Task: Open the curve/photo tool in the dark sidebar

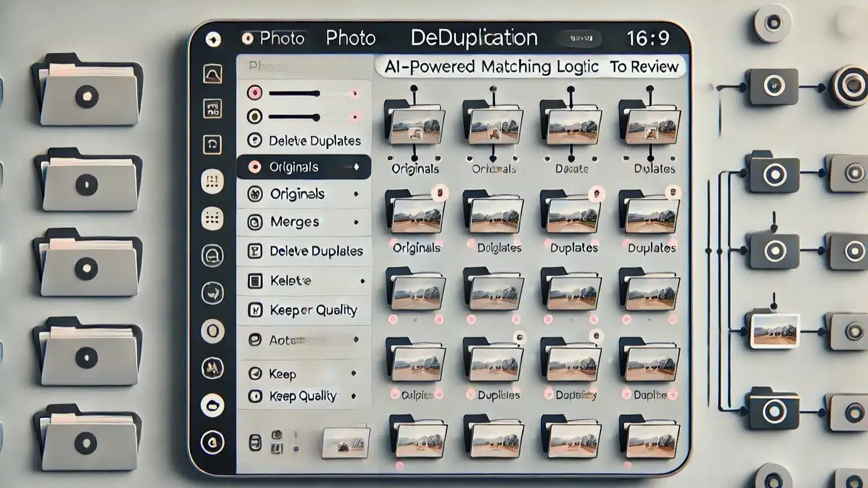Action: point(212,74)
